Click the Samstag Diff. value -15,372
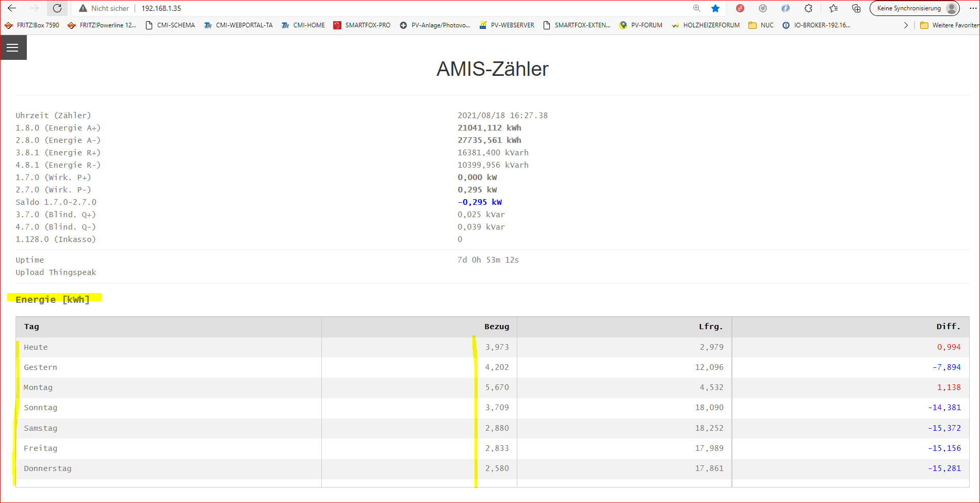 pos(944,428)
